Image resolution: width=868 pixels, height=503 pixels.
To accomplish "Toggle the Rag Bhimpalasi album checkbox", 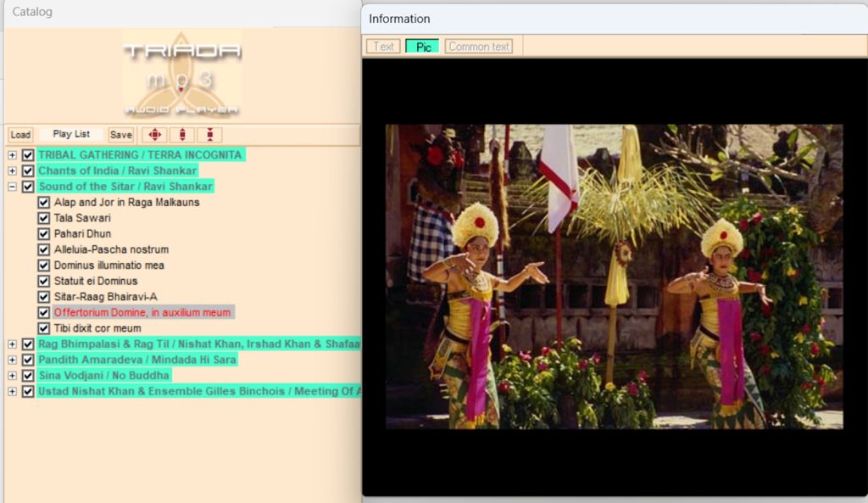I will point(28,344).
